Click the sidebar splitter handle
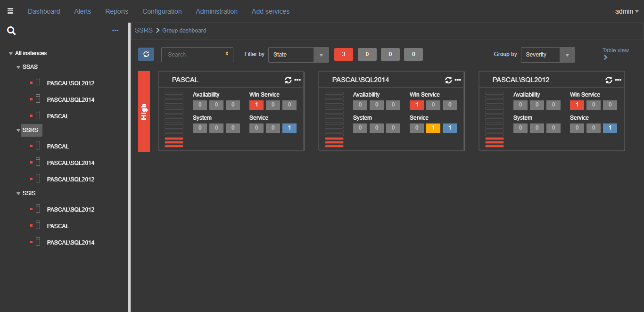 tap(129, 167)
